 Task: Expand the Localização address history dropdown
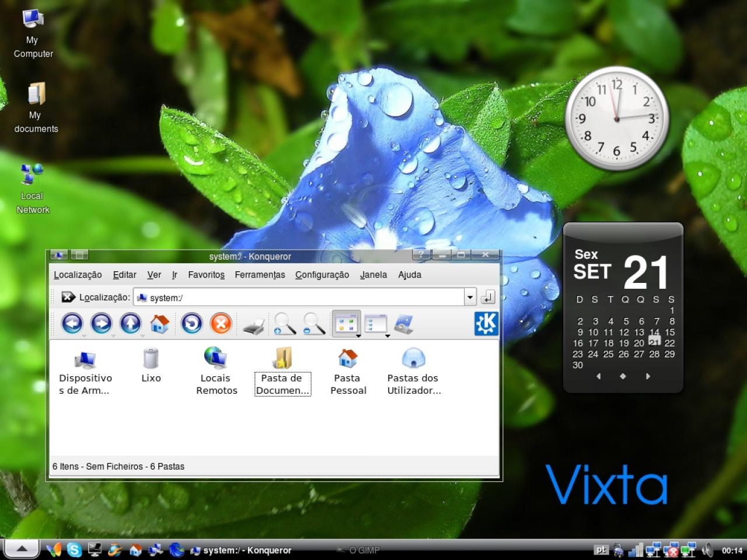pos(470,297)
